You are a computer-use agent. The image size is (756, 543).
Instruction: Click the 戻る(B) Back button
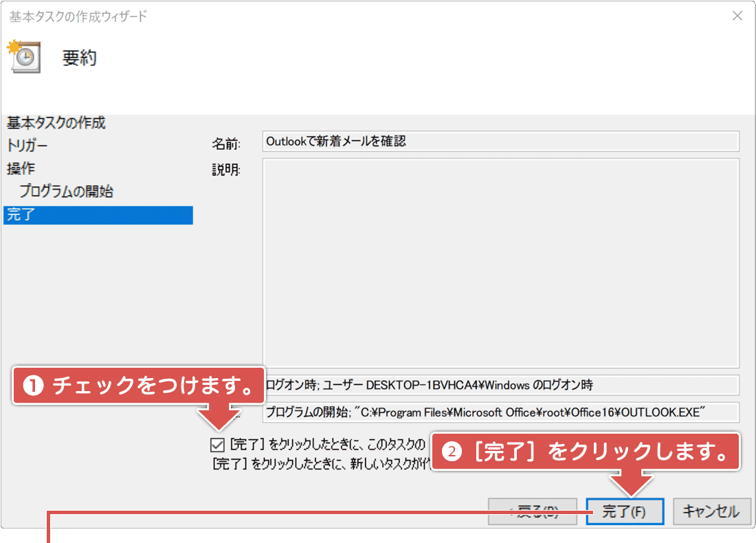pos(533,511)
